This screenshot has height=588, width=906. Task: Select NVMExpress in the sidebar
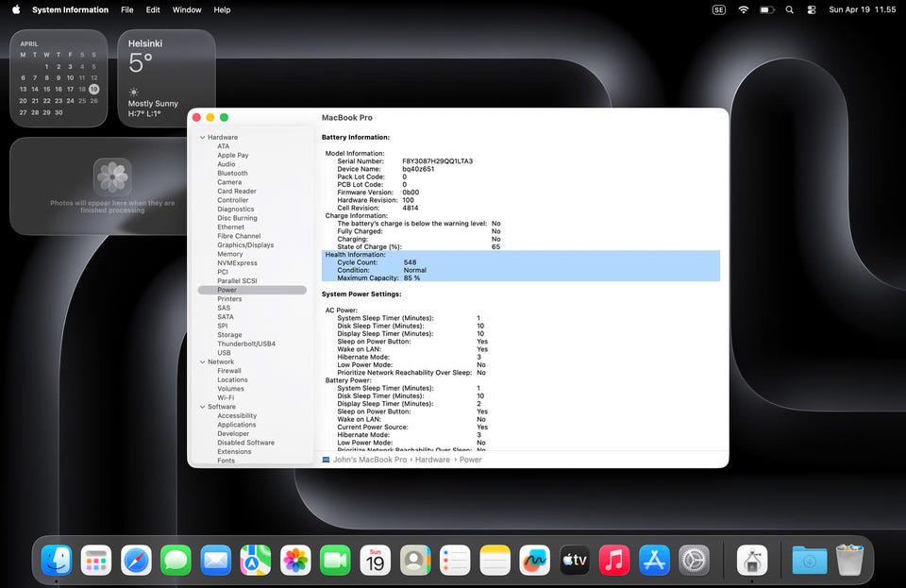237,262
